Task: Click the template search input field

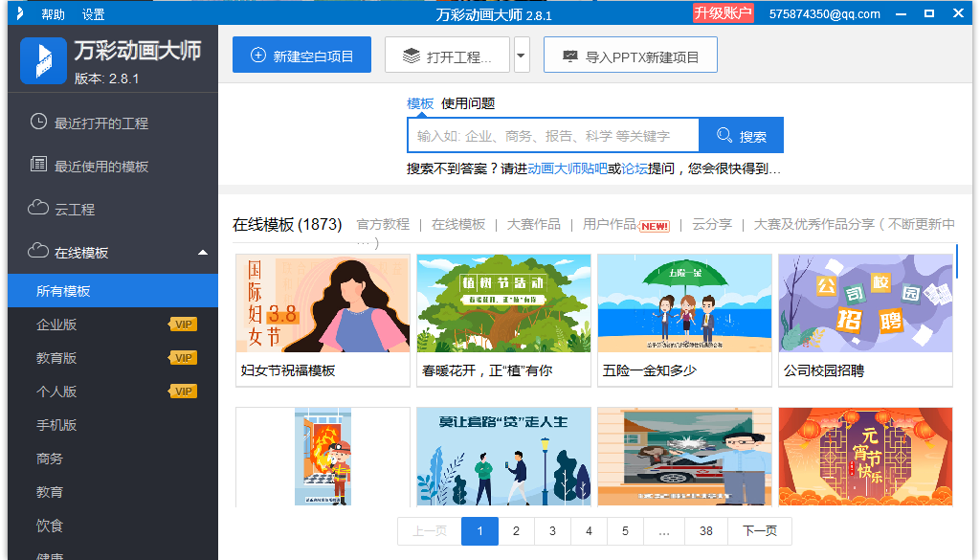Action: (553, 136)
